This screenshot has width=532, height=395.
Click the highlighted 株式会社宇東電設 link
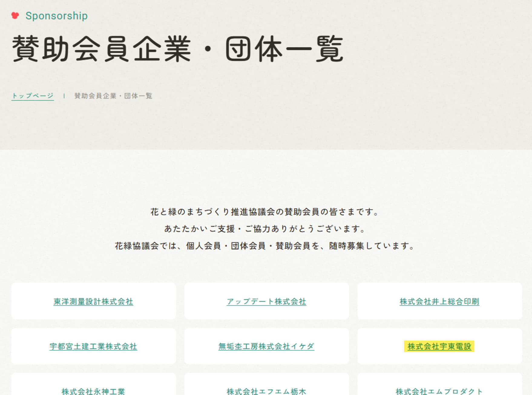(x=439, y=346)
